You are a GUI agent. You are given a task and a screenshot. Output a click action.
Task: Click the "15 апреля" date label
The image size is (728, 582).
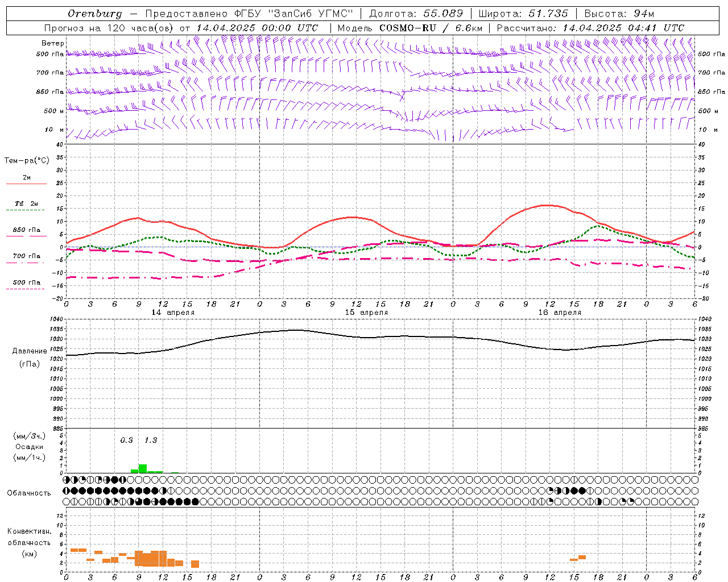(366, 313)
